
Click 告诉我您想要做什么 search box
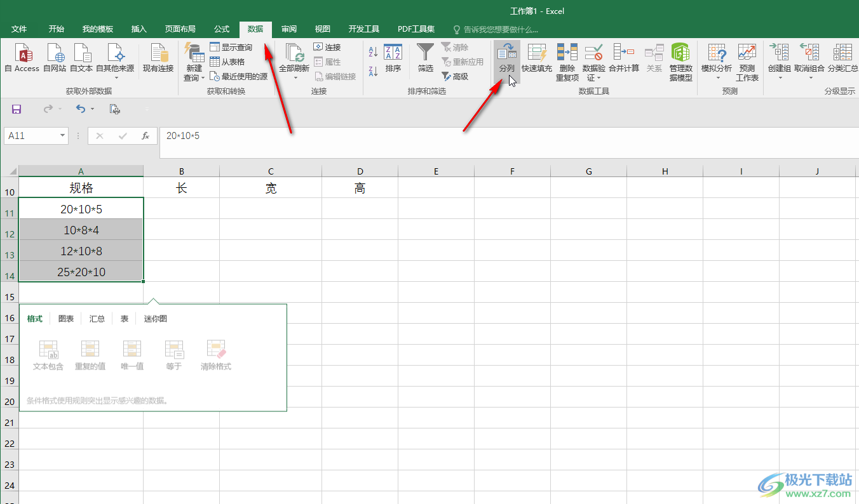tap(496, 29)
